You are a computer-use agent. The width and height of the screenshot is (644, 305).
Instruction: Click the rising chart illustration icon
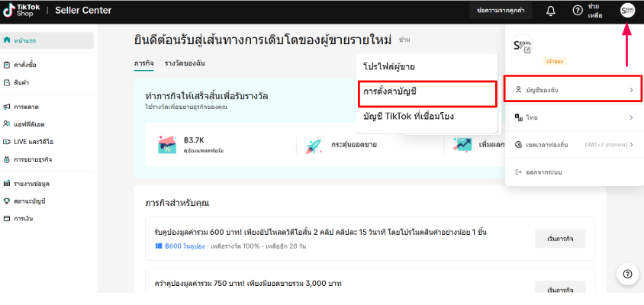462,145
